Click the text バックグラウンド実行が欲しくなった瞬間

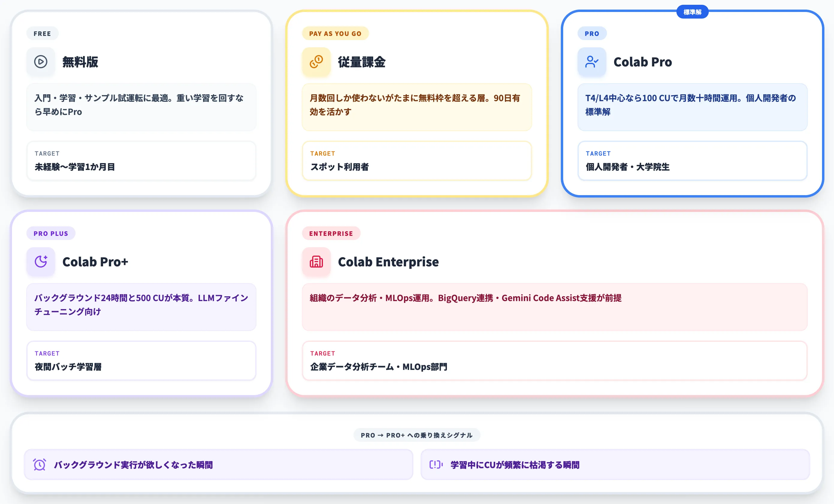point(133,465)
